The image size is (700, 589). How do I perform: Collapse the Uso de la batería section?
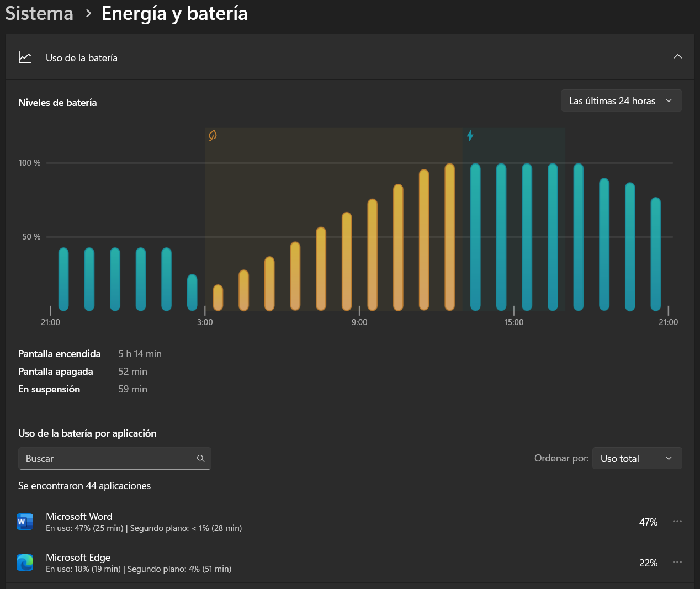(677, 57)
